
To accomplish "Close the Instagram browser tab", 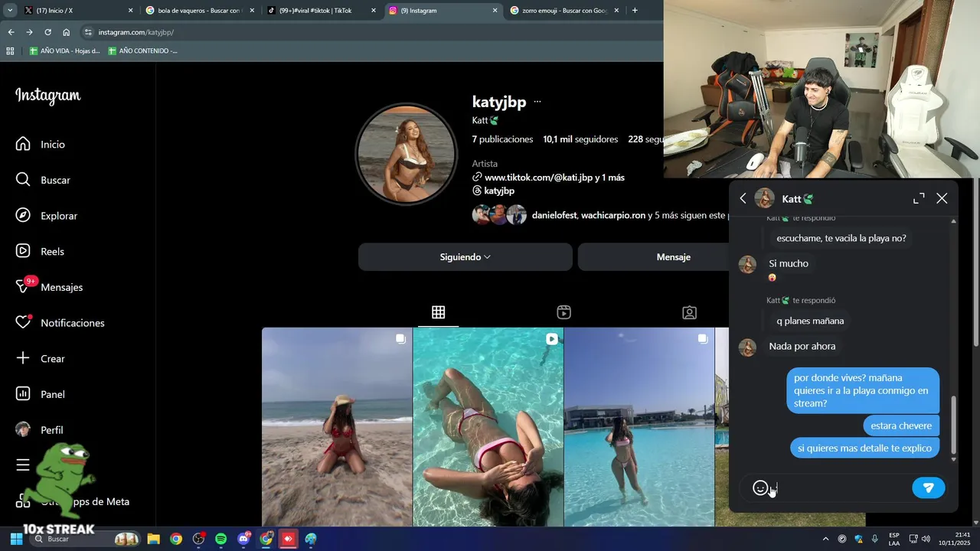I will (x=495, y=11).
